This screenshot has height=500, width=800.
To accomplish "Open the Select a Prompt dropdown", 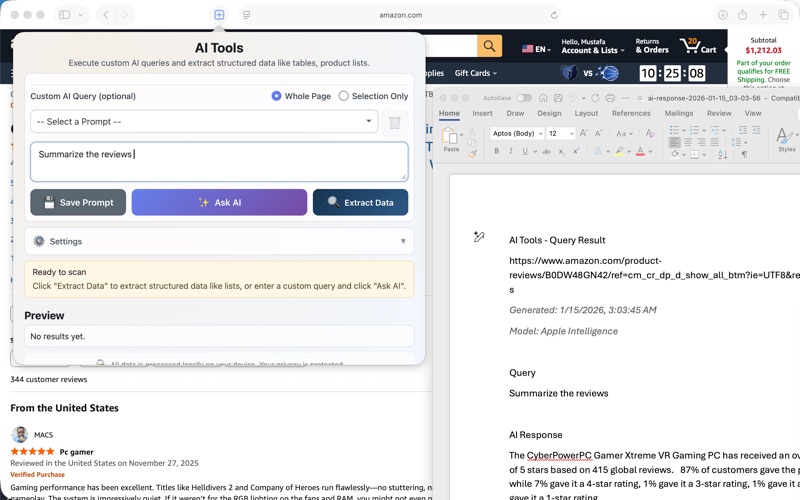I will point(204,121).
